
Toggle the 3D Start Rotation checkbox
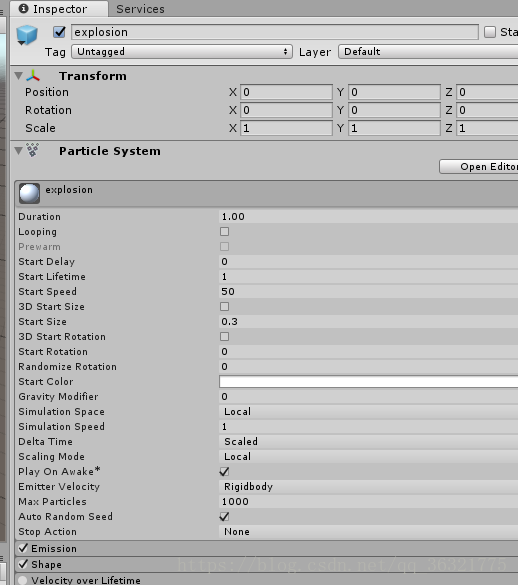click(224, 337)
